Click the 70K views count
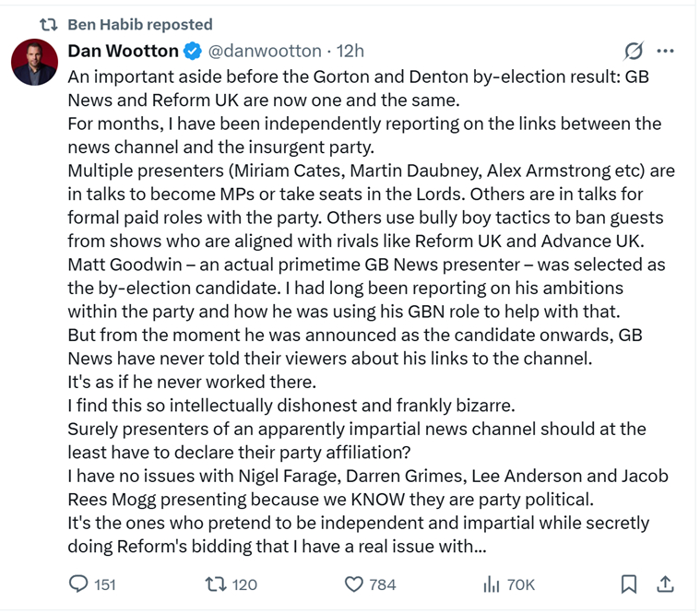700x613 pixels. tap(521, 584)
